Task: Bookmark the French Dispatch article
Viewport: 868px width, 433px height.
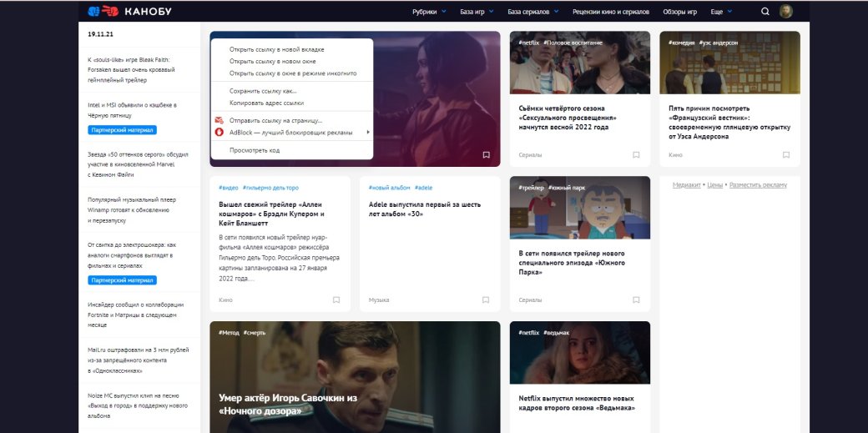Action: coord(786,155)
